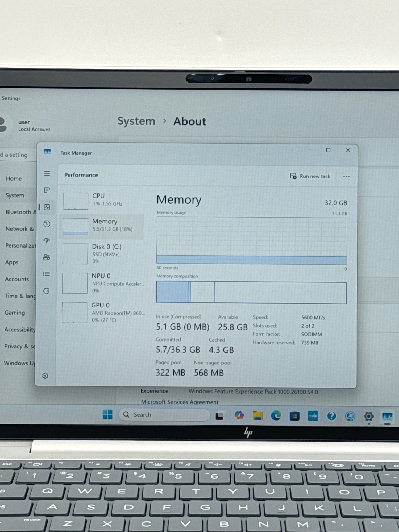The image size is (399, 532).
Task: Open the Processes page icon
Action: coord(47,190)
